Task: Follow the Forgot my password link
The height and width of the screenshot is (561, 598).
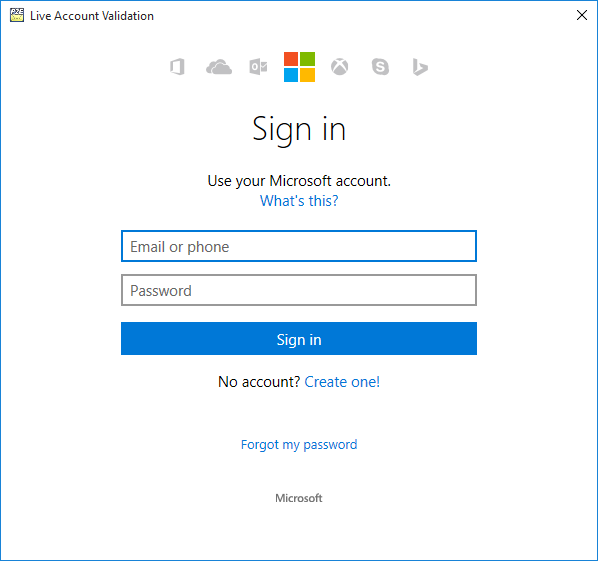Action: click(x=299, y=445)
